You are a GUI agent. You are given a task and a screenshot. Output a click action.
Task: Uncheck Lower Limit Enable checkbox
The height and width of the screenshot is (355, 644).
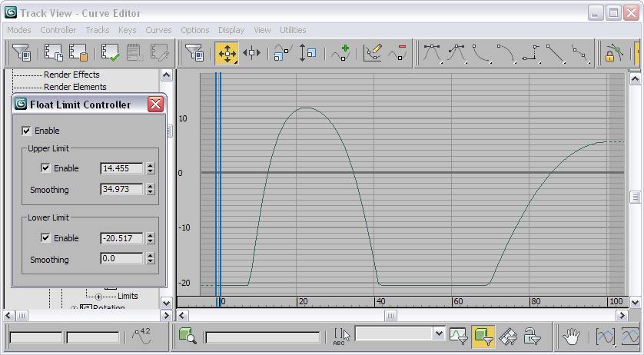click(45, 238)
